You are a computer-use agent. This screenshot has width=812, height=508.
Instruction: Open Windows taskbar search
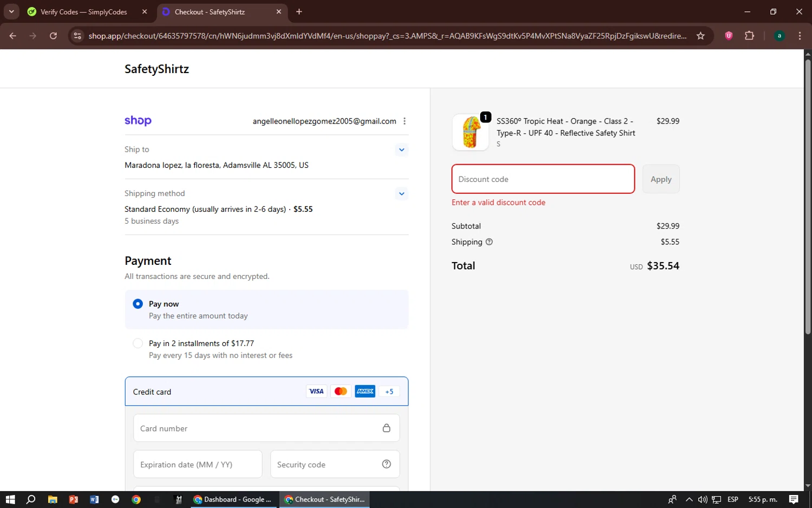31,499
